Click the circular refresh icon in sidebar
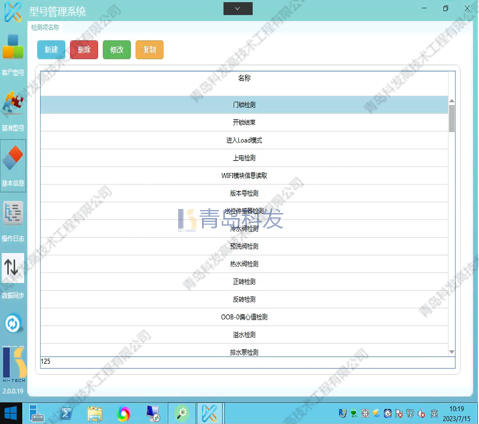The image size is (479, 424). [x=13, y=323]
